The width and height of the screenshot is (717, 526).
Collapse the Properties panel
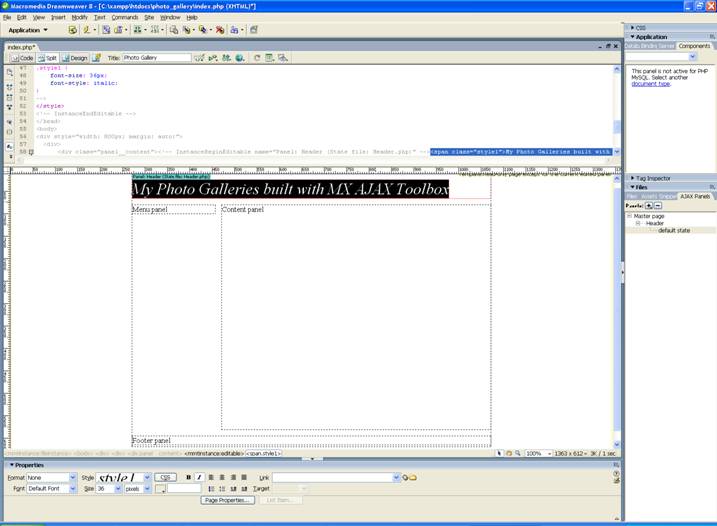tap(27, 465)
